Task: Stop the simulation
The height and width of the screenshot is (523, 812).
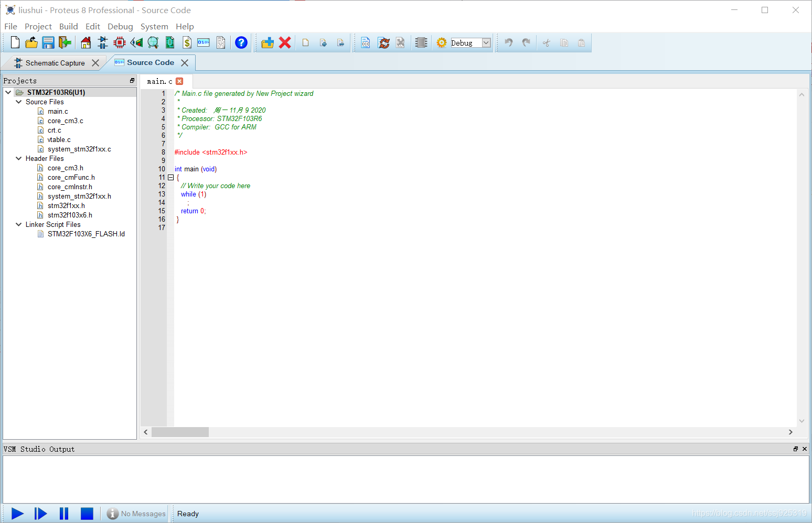Action: click(87, 514)
